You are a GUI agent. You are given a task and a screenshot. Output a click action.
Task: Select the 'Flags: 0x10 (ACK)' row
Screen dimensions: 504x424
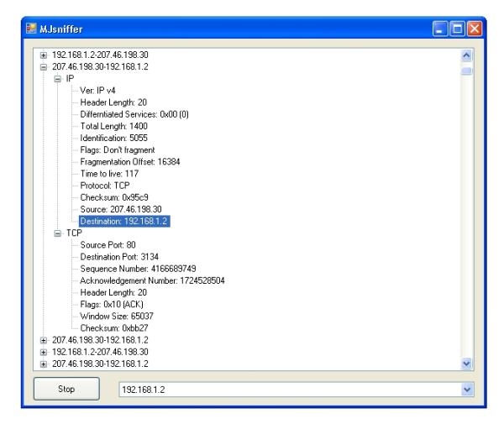[x=112, y=305]
